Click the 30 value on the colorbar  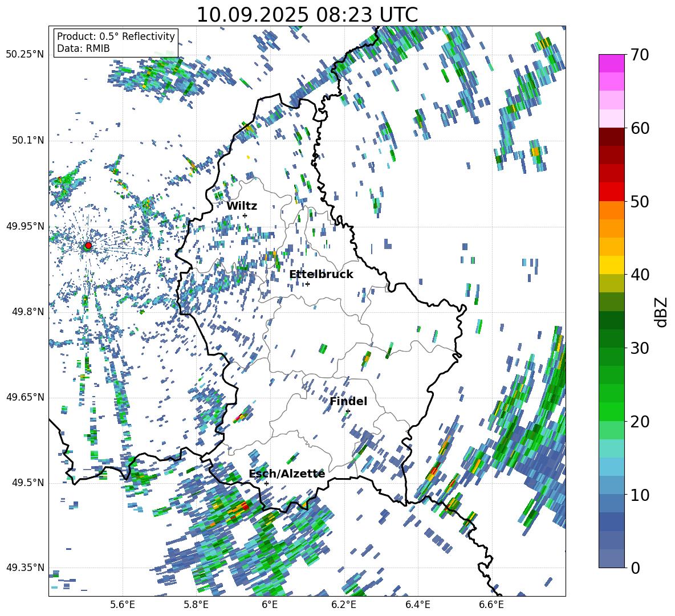[640, 348]
